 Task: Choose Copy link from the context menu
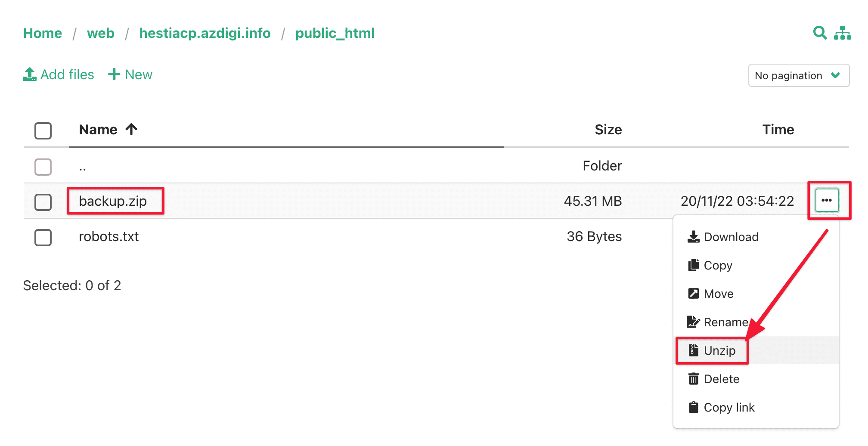point(728,407)
